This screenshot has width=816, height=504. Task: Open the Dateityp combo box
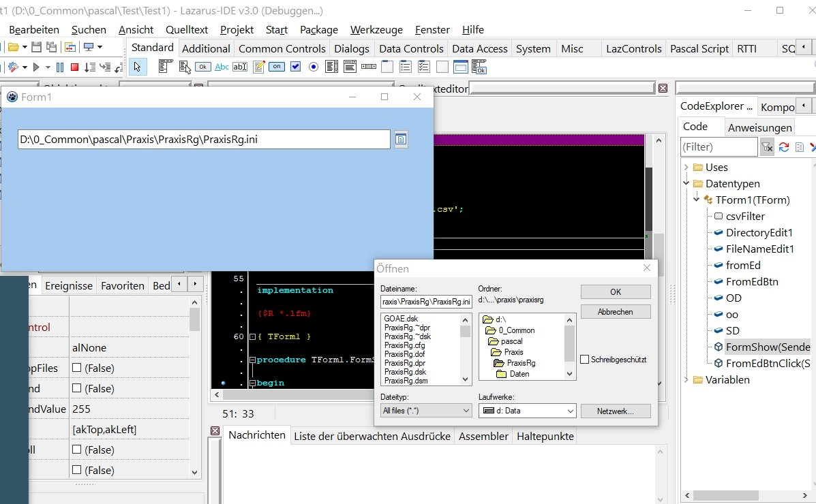(x=426, y=411)
